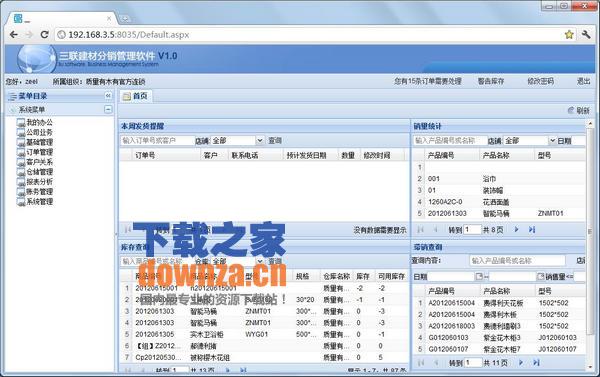Click the page number box in 销量统计
This screenshot has width=600, height=377.
(472, 230)
